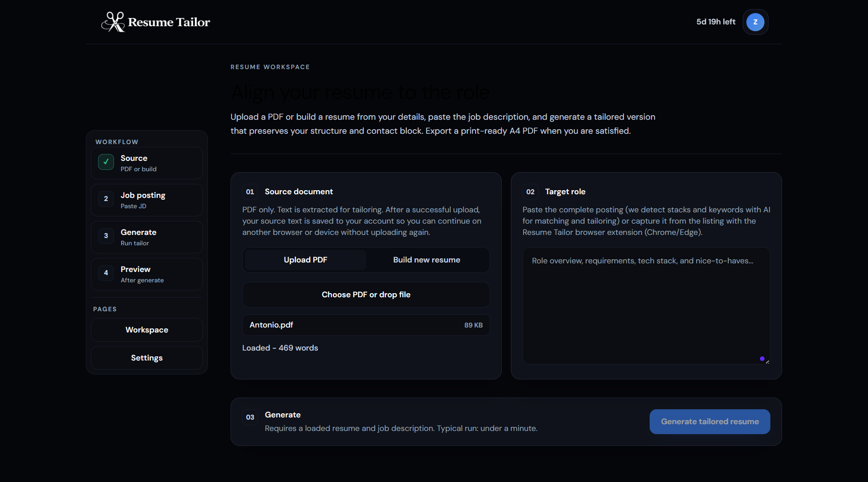Click the 89 KB file size
The width and height of the screenshot is (868, 482).
click(x=473, y=325)
